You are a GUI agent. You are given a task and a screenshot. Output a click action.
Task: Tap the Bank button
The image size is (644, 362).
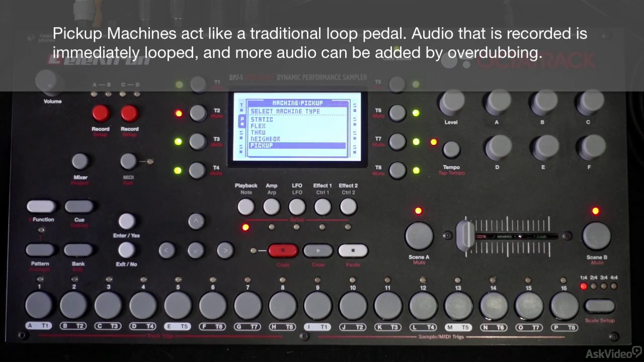(x=78, y=250)
